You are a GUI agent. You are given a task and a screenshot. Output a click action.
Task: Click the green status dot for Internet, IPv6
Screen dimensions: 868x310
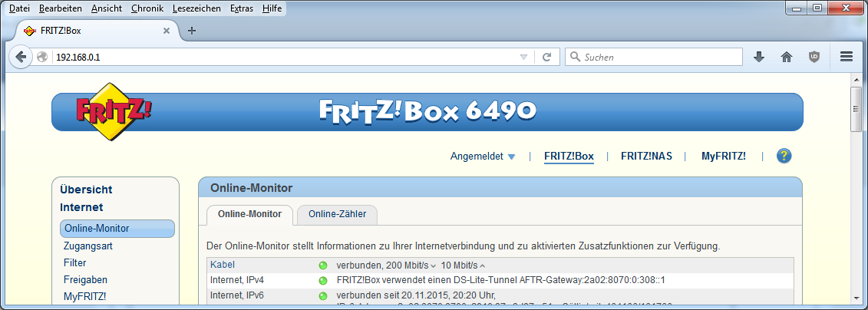pyautogui.click(x=323, y=295)
